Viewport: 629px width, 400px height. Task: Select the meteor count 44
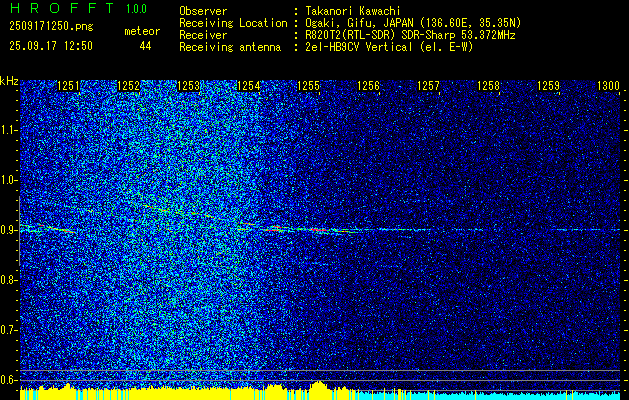point(145,46)
